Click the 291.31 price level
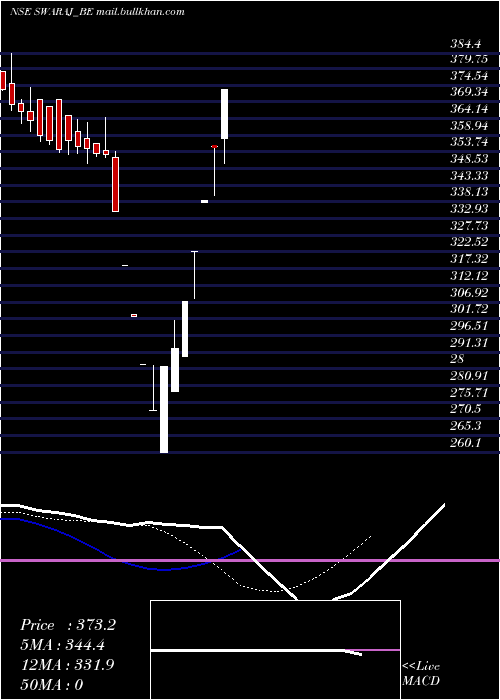 coord(469,342)
